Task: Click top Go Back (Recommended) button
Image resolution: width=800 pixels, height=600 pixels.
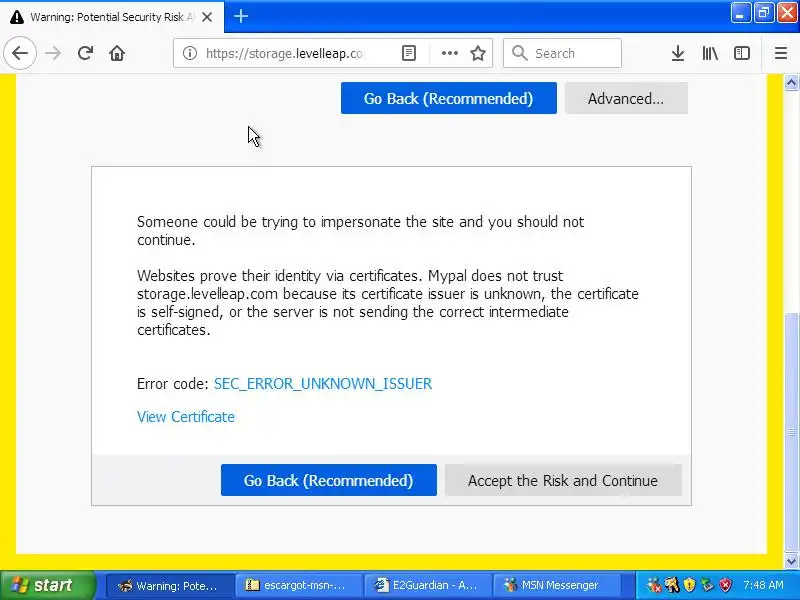Action: 448,98
